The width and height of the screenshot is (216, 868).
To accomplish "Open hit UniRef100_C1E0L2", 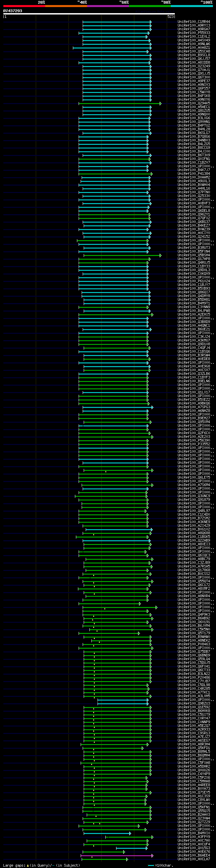I will [x=194, y=37].
